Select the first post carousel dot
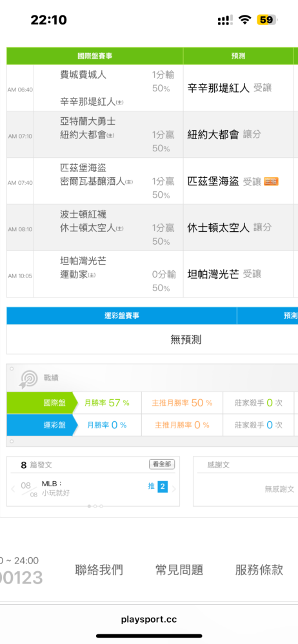This screenshot has height=644, width=298. 89,506
